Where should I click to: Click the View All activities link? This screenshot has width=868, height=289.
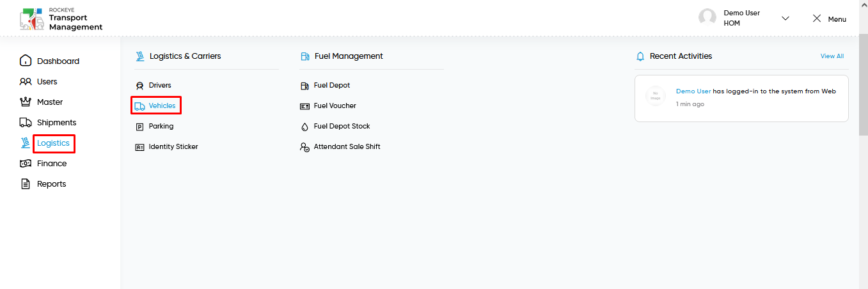pos(832,56)
